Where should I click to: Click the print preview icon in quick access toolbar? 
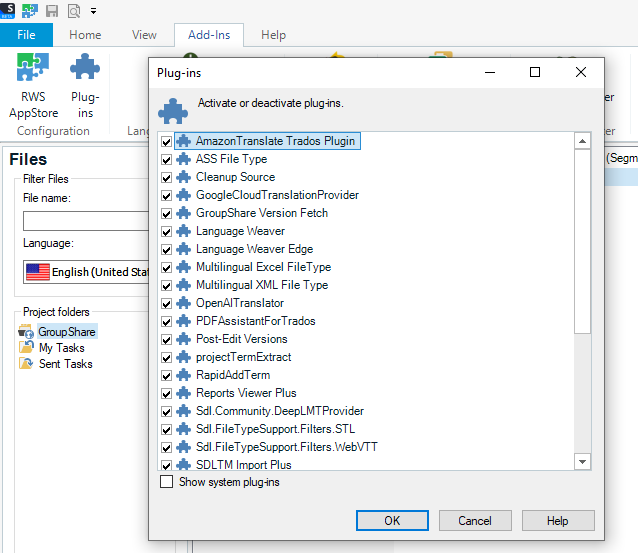[x=74, y=11]
